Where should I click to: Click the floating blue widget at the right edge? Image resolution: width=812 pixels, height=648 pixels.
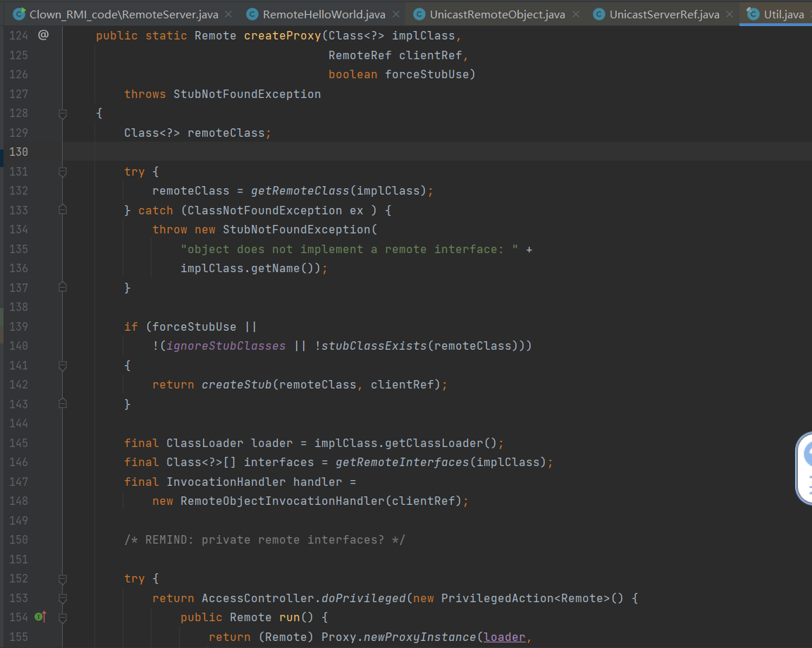point(805,469)
